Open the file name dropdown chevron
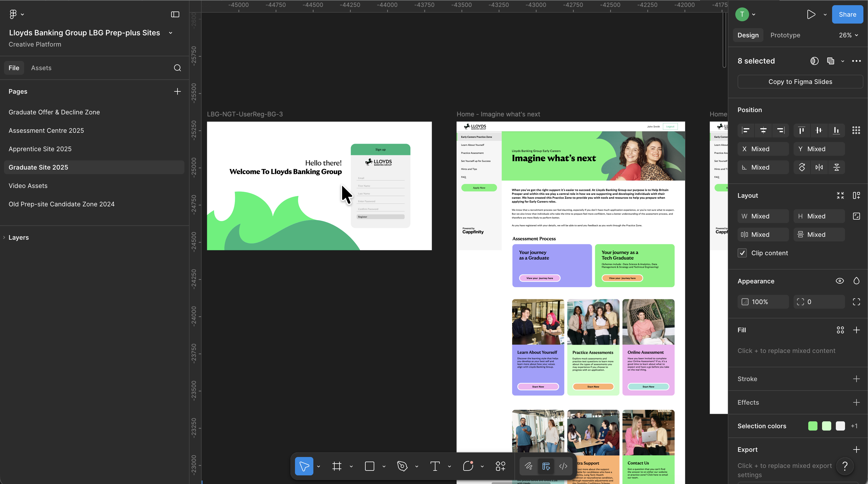The image size is (868, 484). [x=171, y=33]
